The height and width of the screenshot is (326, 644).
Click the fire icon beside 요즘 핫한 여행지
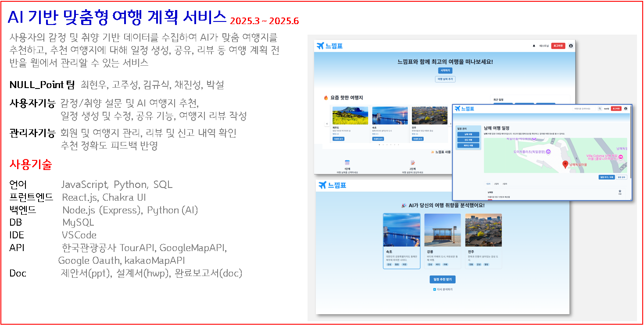(x=326, y=98)
